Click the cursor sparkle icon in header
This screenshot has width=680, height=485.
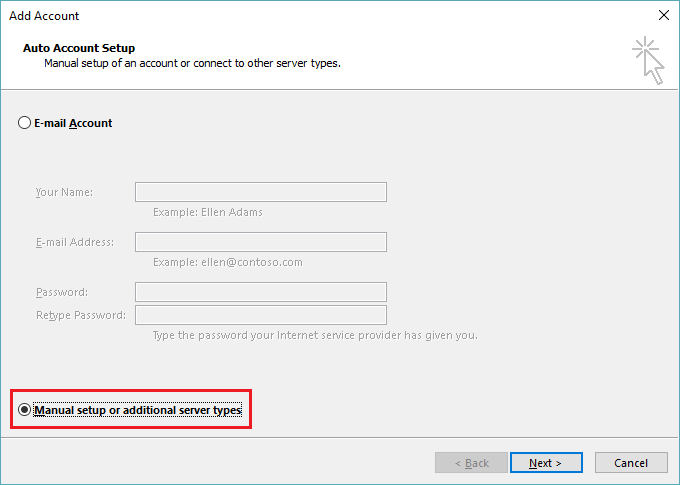point(646,60)
